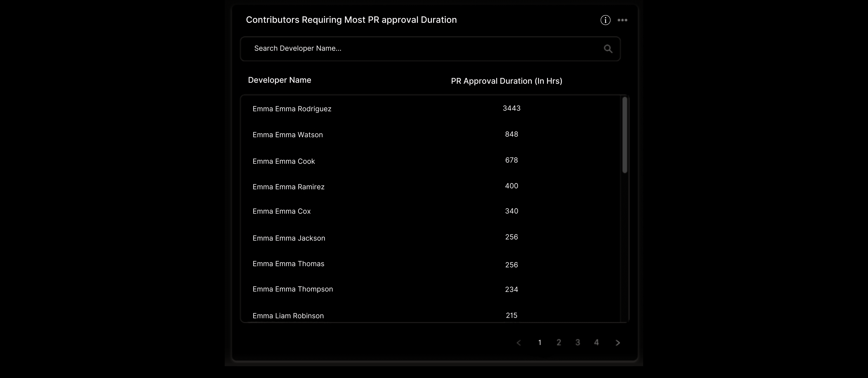Click Emma Emma Ramirez's name

pyautogui.click(x=288, y=187)
